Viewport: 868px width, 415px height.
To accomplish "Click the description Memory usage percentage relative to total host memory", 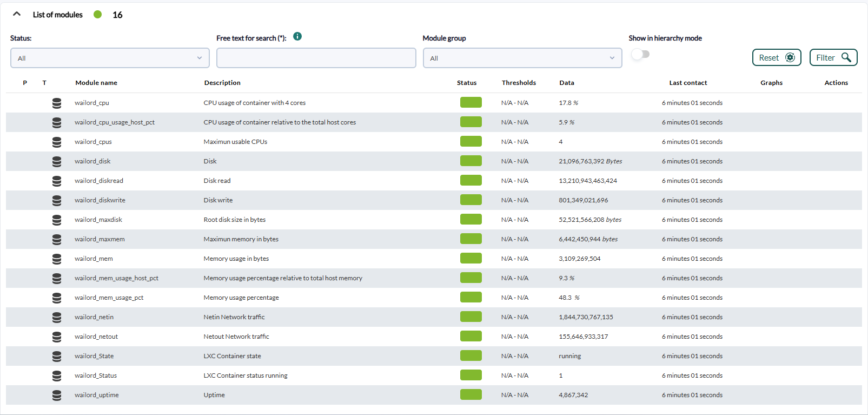I will pos(283,278).
